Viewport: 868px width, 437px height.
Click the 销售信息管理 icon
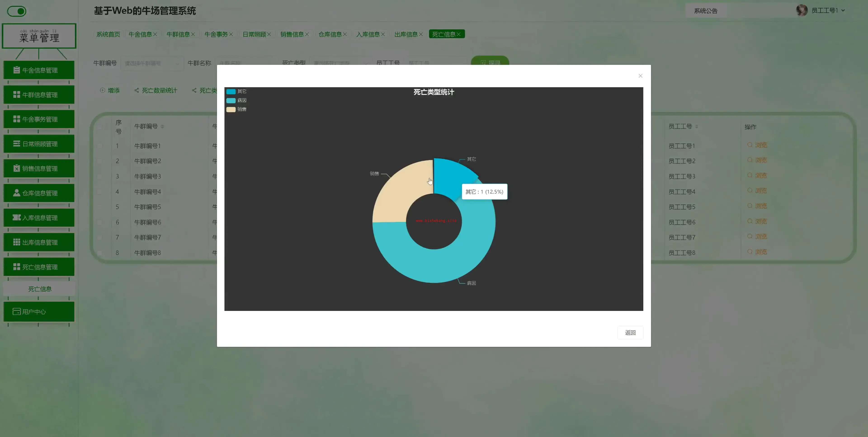coord(16,169)
